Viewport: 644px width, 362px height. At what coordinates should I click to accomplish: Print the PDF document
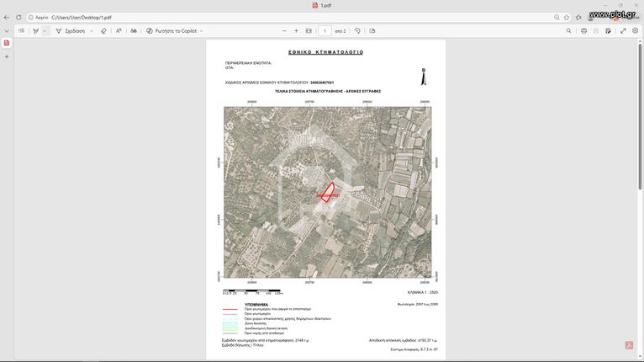click(x=583, y=31)
